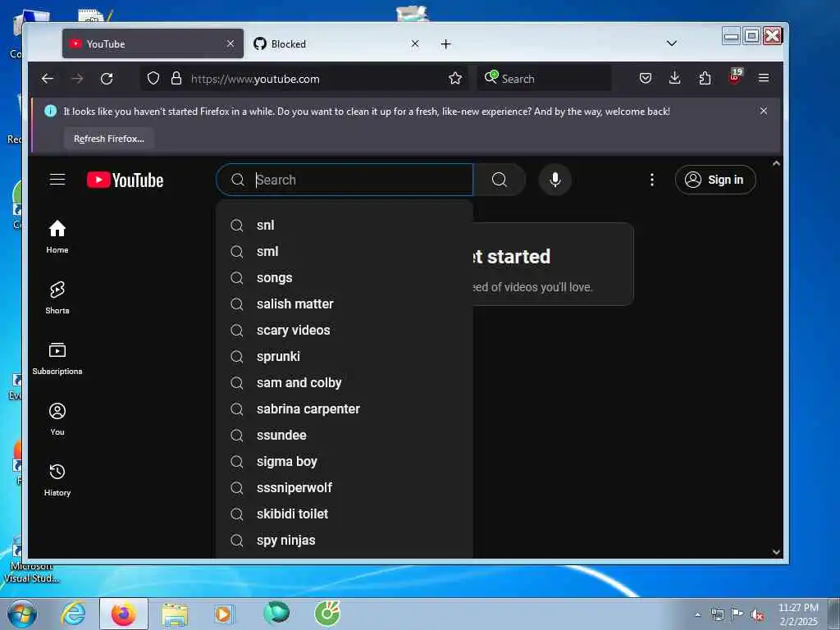Choose the 'salish matter' suggestion

[x=345, y=304]
